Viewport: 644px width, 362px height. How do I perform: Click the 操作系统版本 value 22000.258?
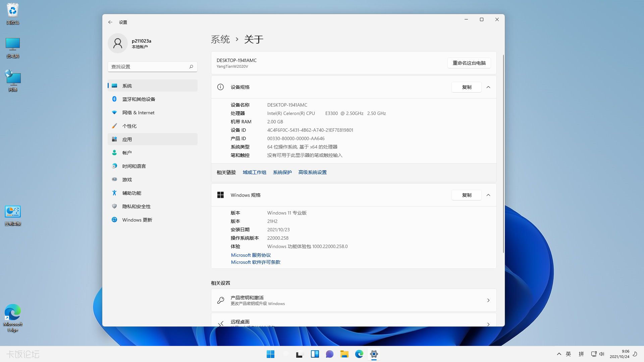click(278, 238)
